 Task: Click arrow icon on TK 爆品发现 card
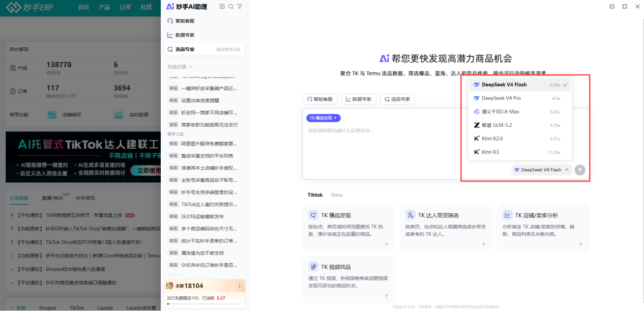coord(387,245)
